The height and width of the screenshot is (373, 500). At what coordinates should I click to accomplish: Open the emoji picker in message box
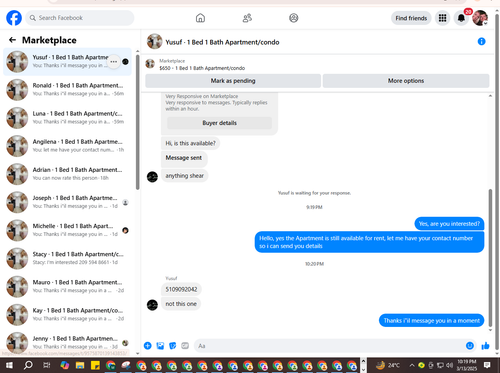(x=470, y=346)
